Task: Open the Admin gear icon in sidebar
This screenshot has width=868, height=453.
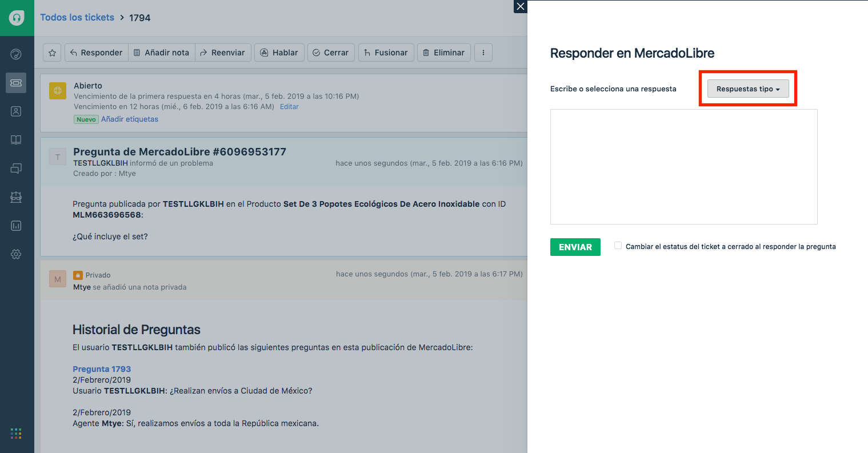Action: tap(16, 254)
